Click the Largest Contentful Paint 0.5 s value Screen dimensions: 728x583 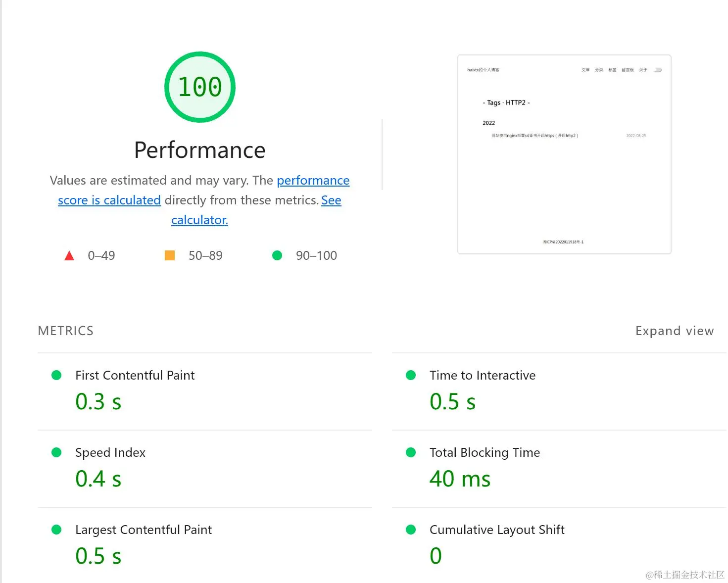[x=98, y=556]
